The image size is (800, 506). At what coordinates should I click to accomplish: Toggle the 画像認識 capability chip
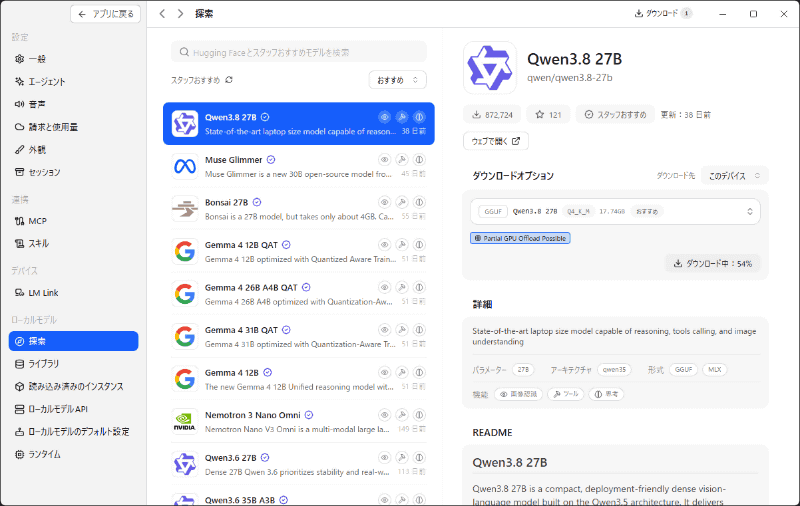tap(518, 394)
